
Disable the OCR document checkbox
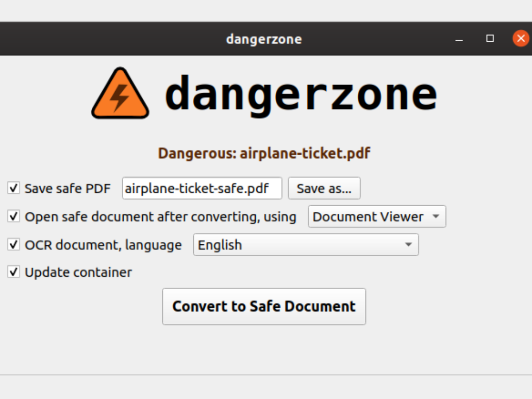(14, 245)
